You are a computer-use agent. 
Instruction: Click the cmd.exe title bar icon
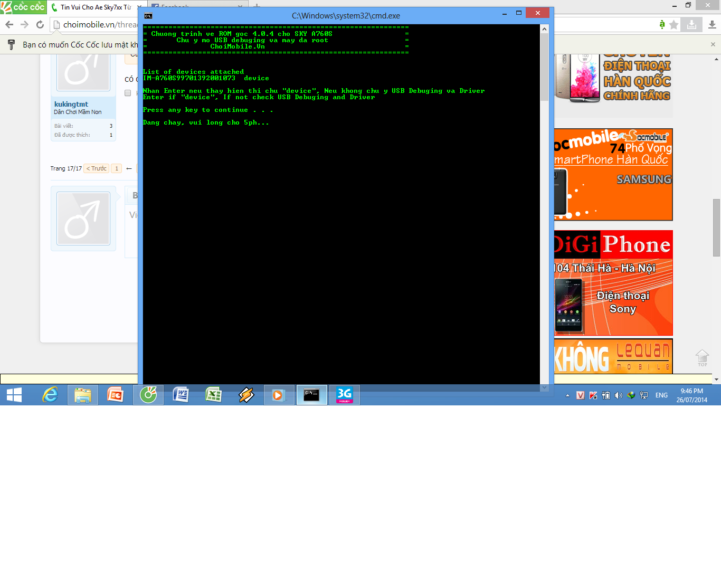coord(148,16)
